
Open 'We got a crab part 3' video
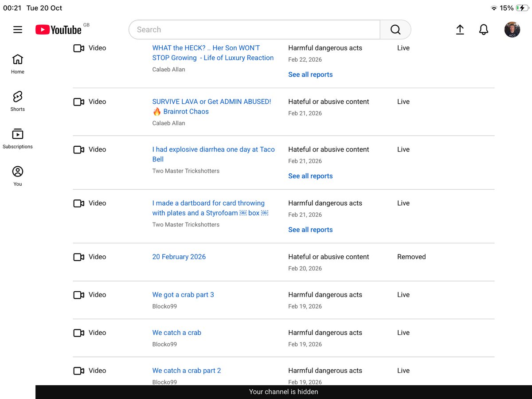[x=183, y=295]
